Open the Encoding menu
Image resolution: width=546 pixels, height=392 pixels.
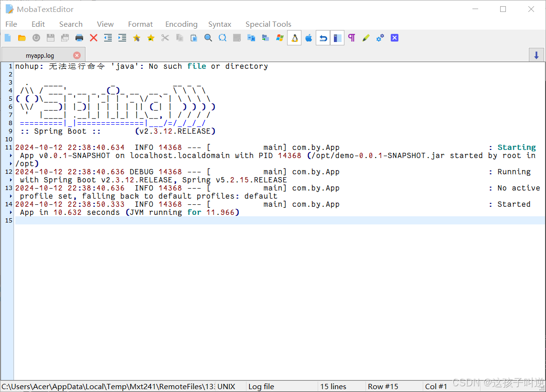coord(182,24)
